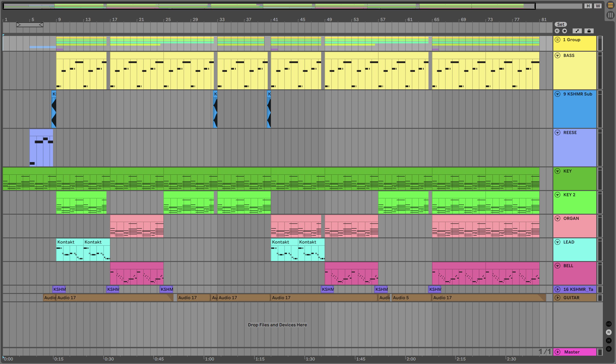The height and width of the screenshot is (364, 616).
Task: Click the loop brace in the ruler
Action: click(30, 25)
